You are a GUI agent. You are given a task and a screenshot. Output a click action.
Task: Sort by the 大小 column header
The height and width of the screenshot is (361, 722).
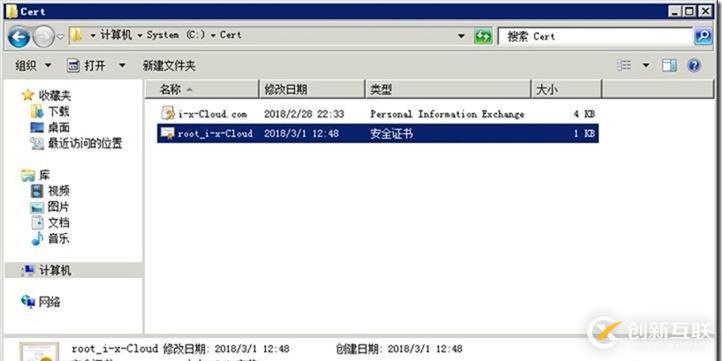coord(566,89)
